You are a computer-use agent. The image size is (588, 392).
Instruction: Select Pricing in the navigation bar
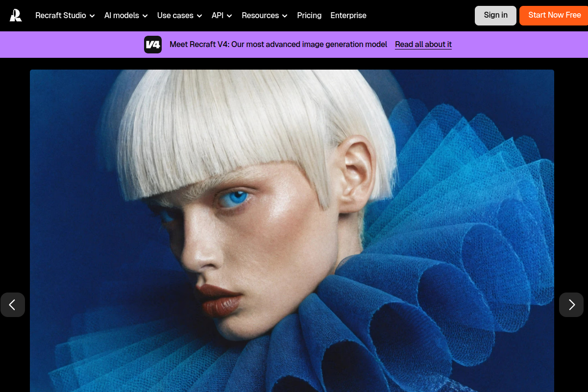(x=309, y=16)
